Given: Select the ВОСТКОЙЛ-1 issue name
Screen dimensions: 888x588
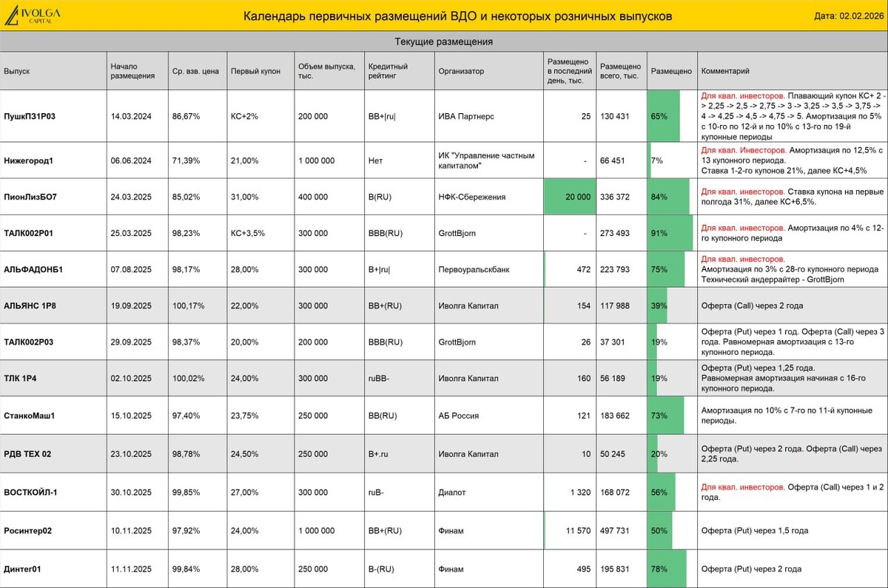Looking at the screenshot, I should click(x=30, y=492).
